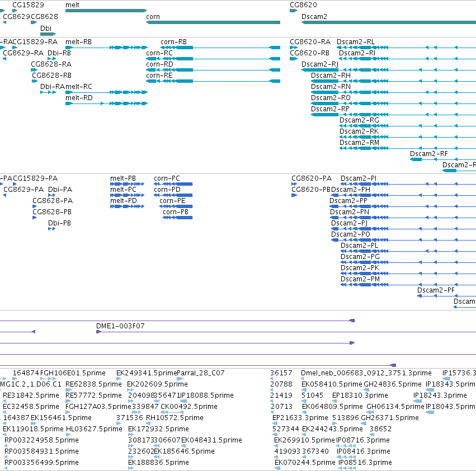Viewport: 476px width, 471px height.
Task: Pick the Dscam2-PF protein label
Action: click(436, 291)
